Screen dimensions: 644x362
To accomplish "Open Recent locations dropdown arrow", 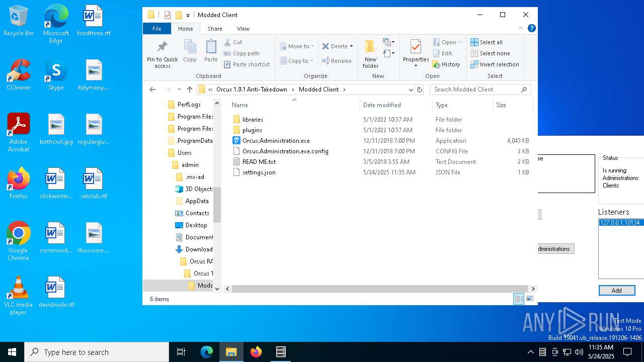I will pyautogui.click(x=179, y=89).
